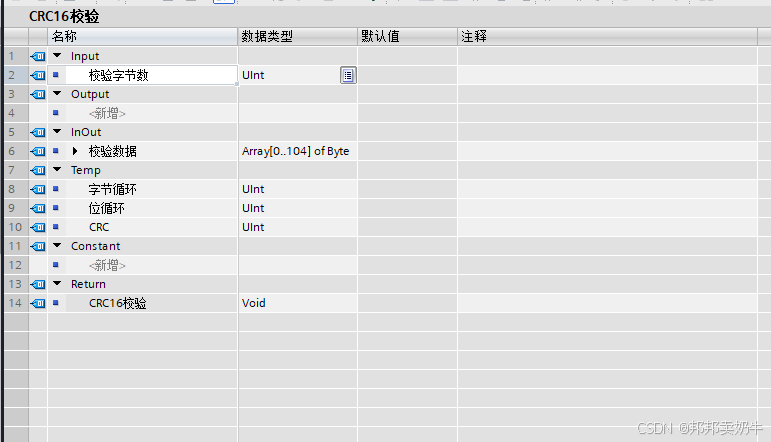The image size is (771, 442).
Task: Select row number 6
Action: [x=16, y=151]
